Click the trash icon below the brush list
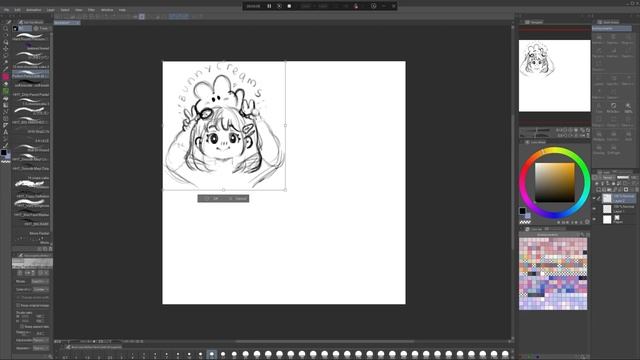The width and height of the screenshot is (640, 360). click(51, 249)
